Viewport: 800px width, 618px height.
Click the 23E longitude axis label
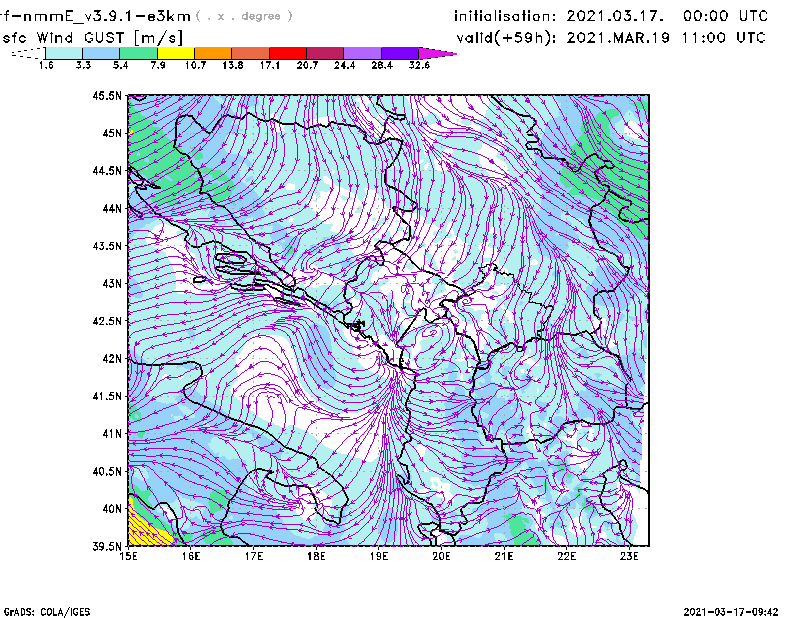pos(629,556)
